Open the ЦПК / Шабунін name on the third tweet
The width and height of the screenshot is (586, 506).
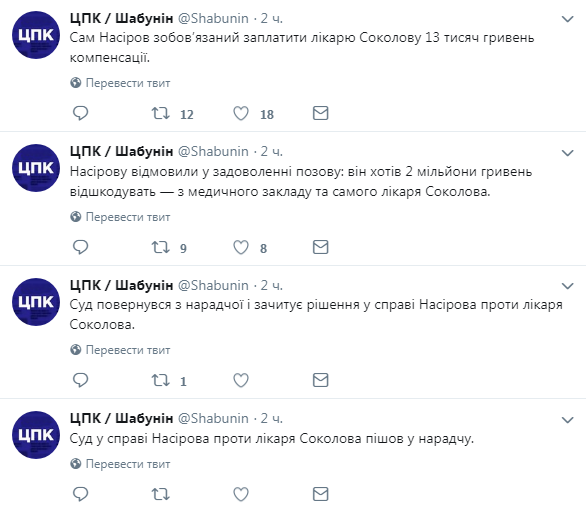(121, 285)
